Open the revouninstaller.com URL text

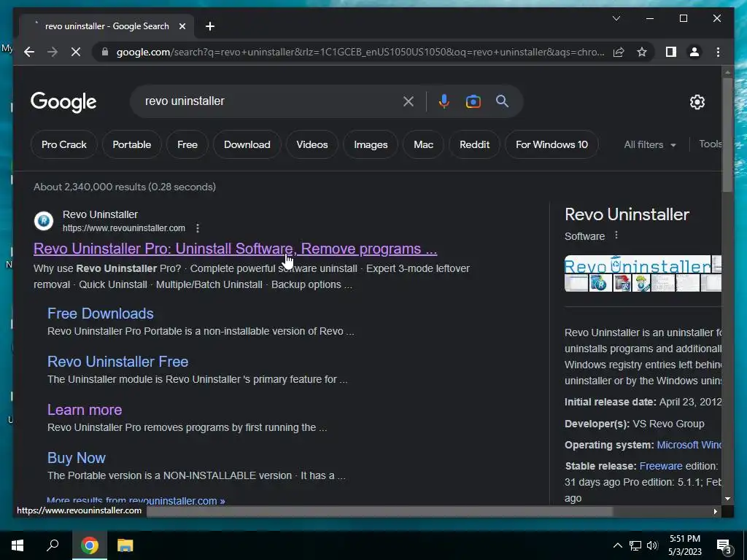tap(124, 228)
